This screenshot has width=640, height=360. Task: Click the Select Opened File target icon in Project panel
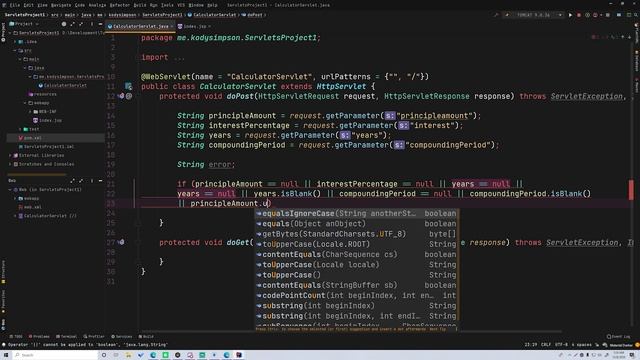point(64,24)
